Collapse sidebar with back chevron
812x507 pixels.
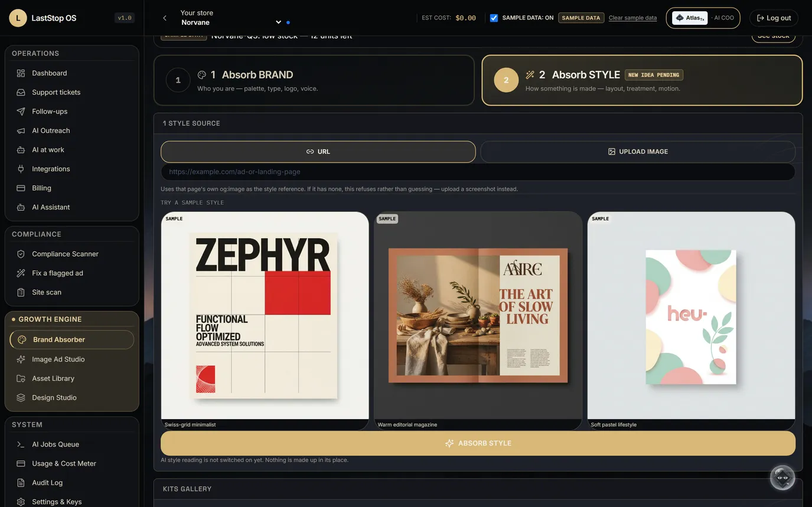click(x=165, y=18)
